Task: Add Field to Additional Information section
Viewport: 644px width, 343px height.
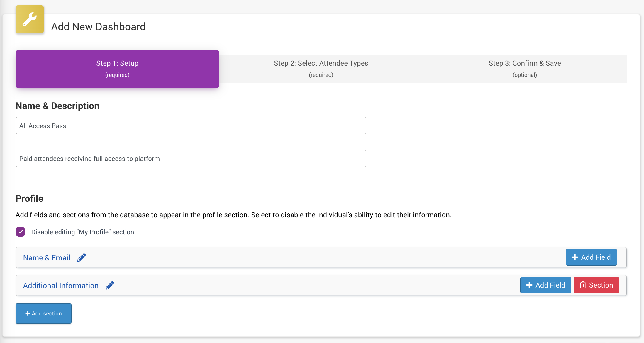Action: [x=545, y=285]
